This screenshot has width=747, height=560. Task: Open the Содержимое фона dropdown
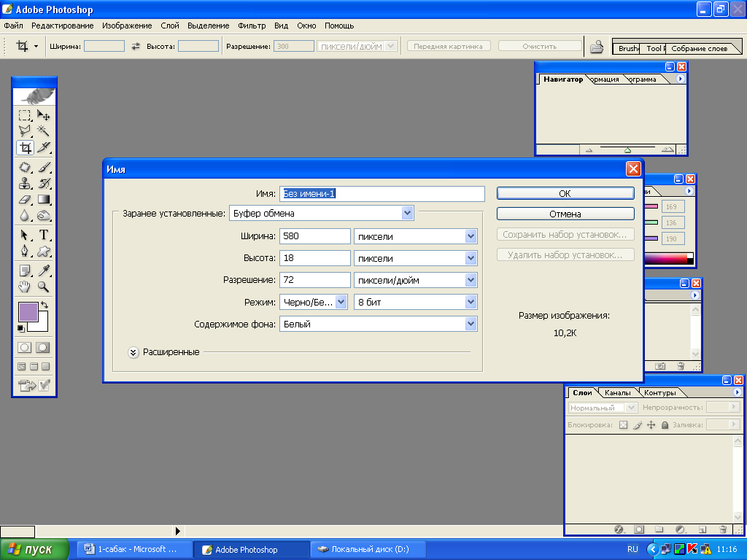pos(471,324)
